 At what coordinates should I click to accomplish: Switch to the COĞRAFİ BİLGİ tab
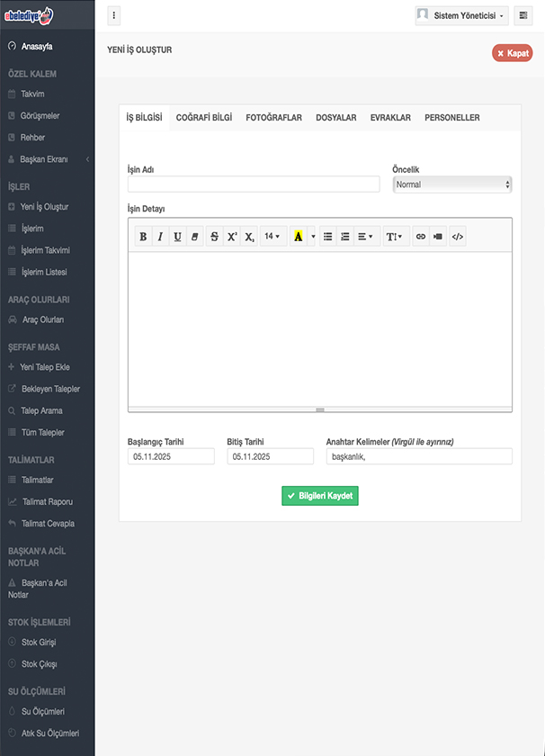point(204,118)
